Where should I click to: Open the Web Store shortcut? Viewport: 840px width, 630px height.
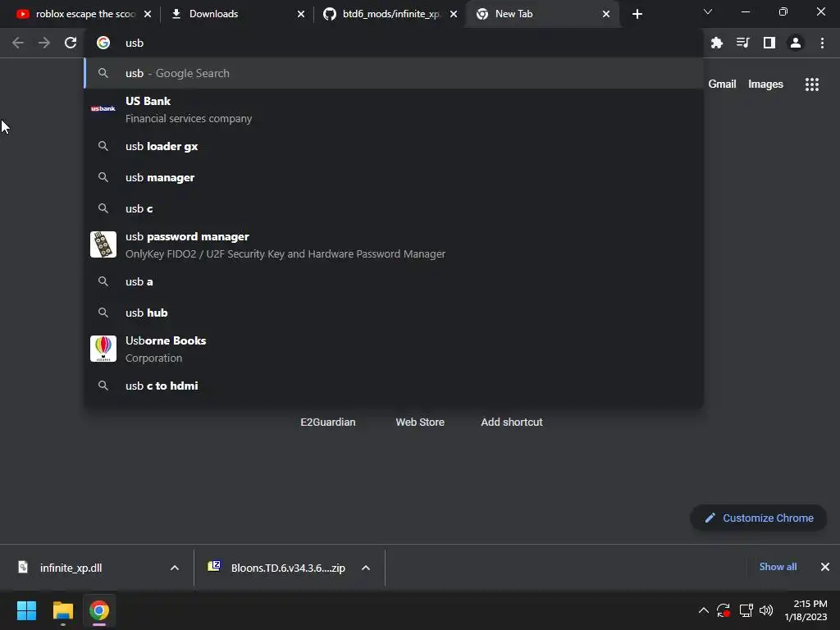coord(420,422)
